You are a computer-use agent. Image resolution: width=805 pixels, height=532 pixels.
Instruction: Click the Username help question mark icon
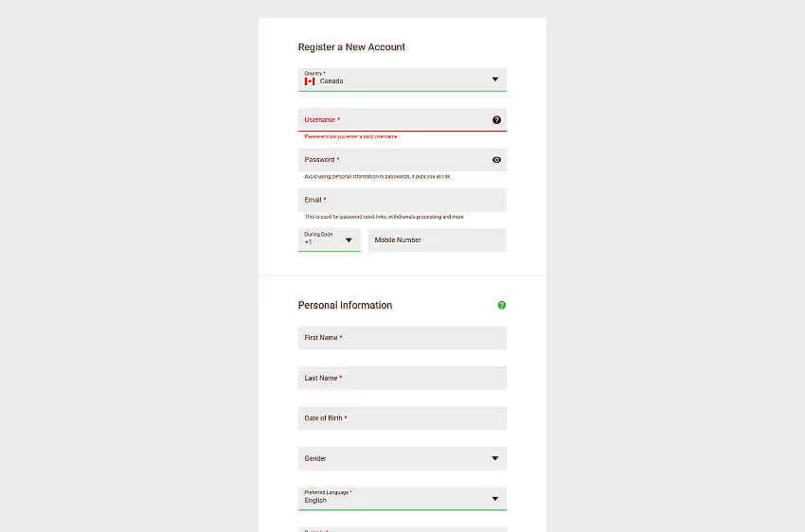pyautogui.click(x=496, y=120)
